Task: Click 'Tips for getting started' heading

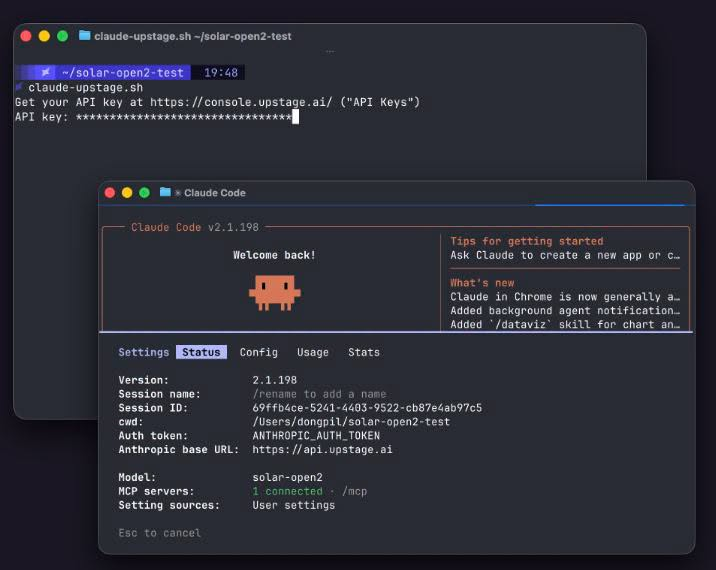Action: [526, 241]
